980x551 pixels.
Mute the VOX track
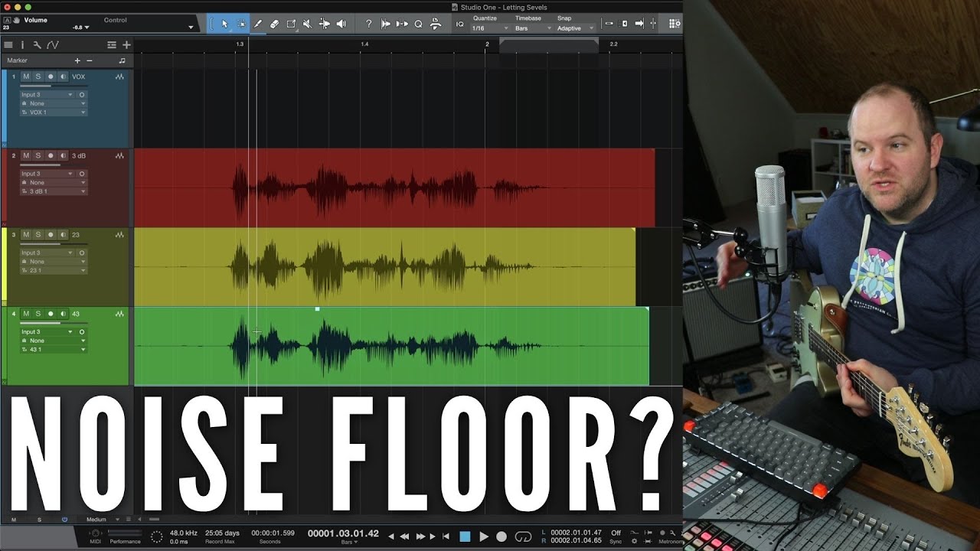(x=26, y=77)
